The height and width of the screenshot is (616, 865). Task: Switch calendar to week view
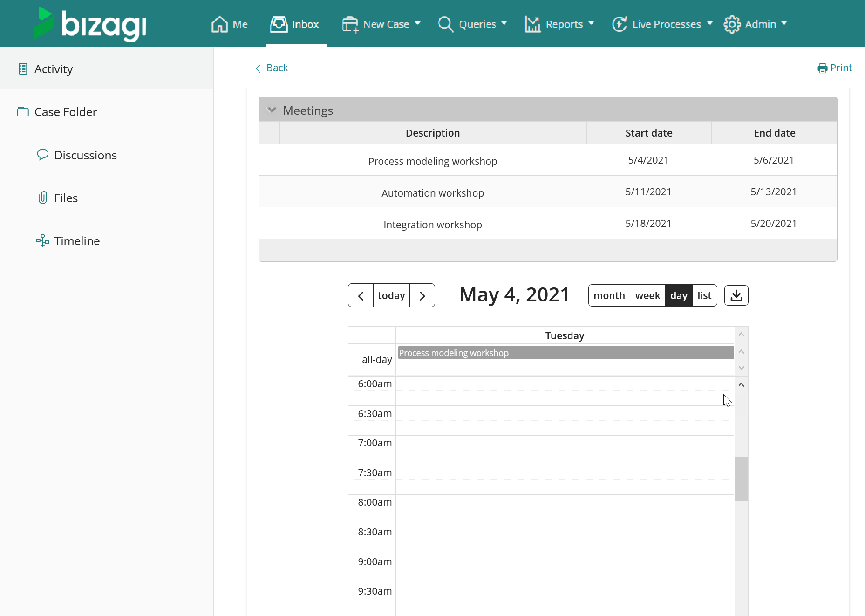647,295
